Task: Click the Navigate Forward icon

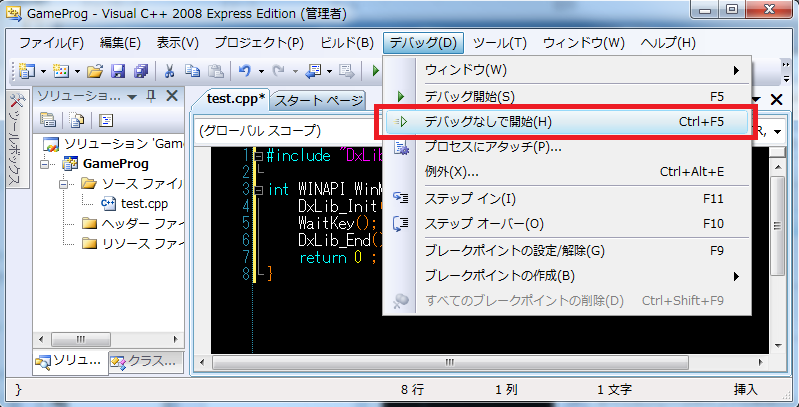Action: (347, 71)
